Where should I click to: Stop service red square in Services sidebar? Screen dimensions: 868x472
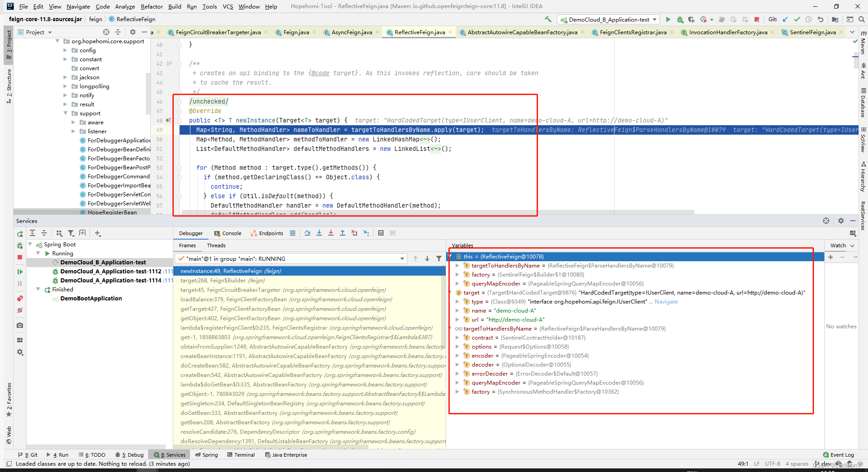click(x=20, y=257)
